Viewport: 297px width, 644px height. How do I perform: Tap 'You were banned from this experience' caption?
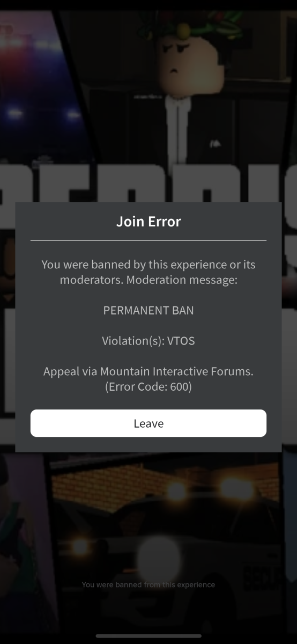point(148,584)
